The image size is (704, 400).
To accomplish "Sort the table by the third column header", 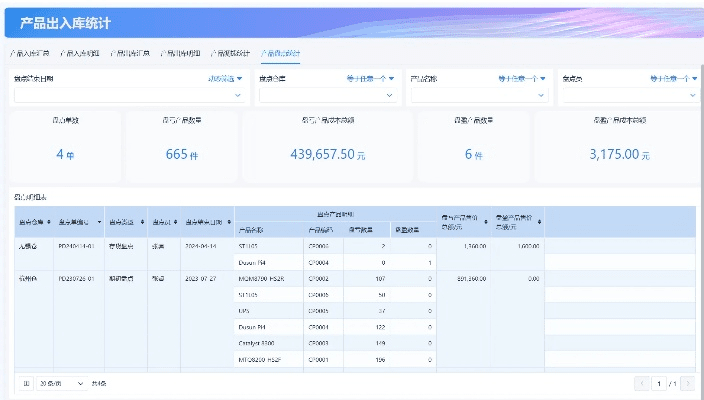I will (142, 222).
